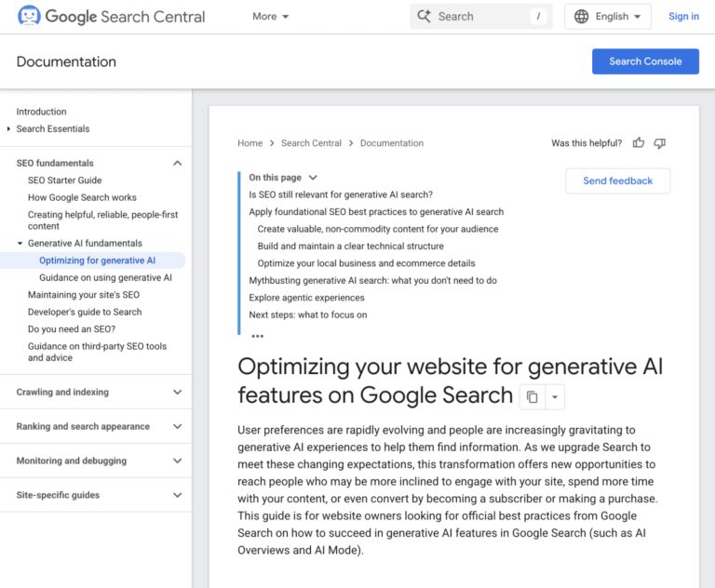Screen dimensions: 715x588
Task: Go to Home breadcrumb
Action: 250,143
